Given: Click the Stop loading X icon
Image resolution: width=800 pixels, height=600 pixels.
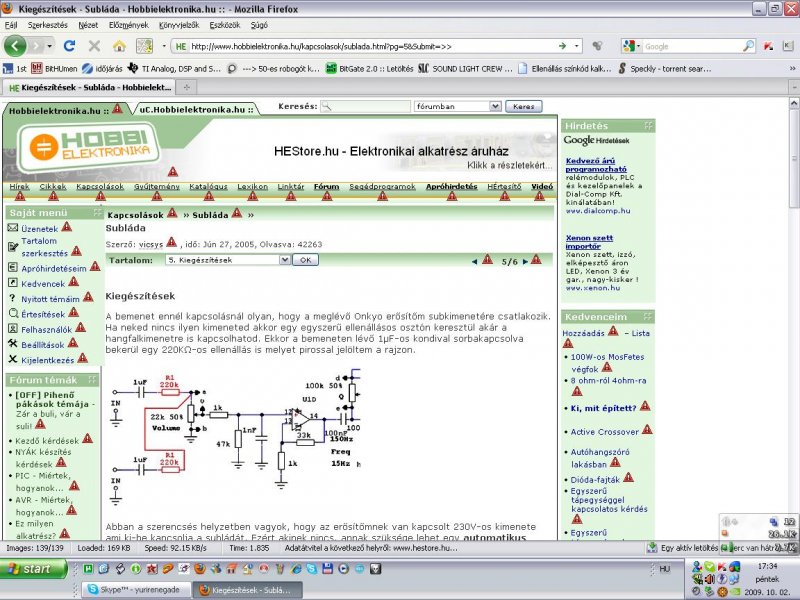Looking at the screenshot, I should click(x=94, y=46).
